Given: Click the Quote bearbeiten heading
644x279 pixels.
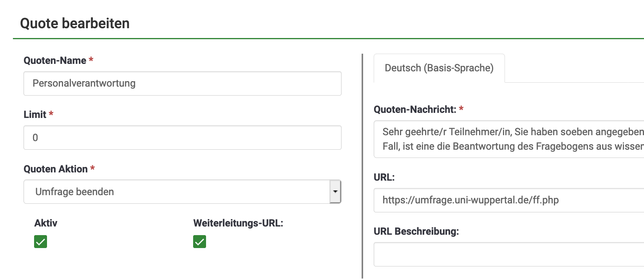Looking at the screenshot, I should tap(75, 24).
